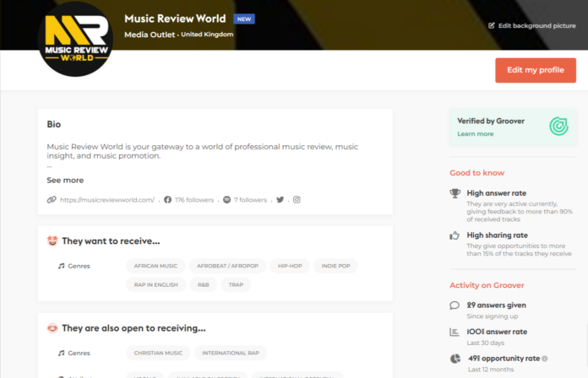Select the HIP-HOP genre tag
The width and height of the screenshot is (588, 378).
point(289,266)
